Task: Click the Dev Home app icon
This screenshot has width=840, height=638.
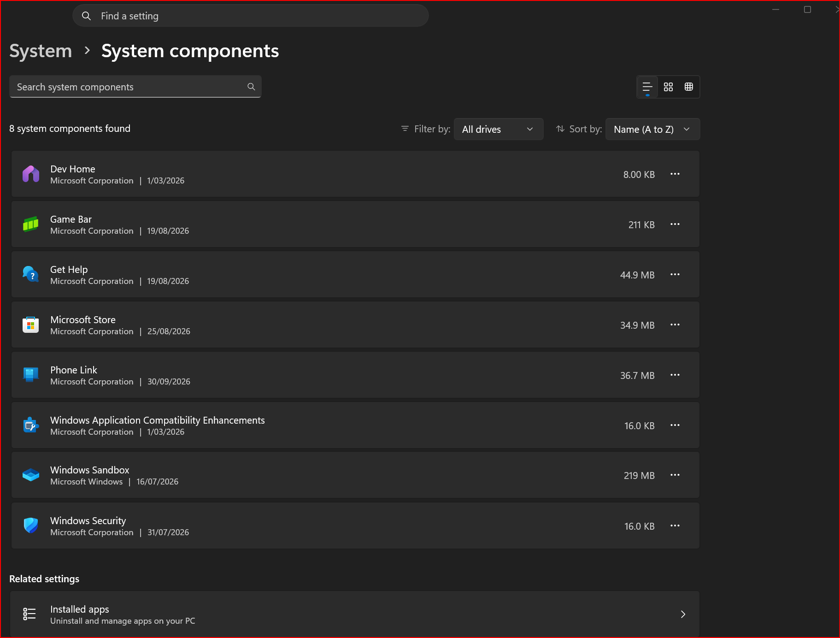Action: pyautogui.click(x=31, y=174)
